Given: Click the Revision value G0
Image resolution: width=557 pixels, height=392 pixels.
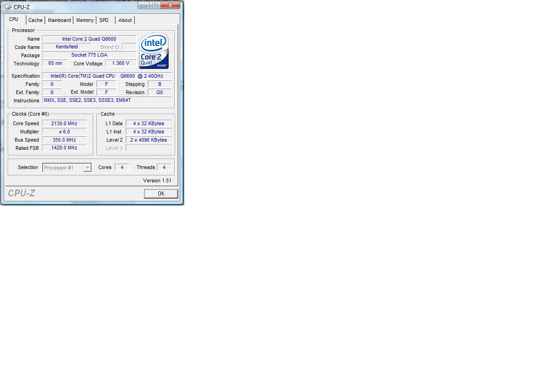Looking at the screenshot, I should click(x=160, y=92).
